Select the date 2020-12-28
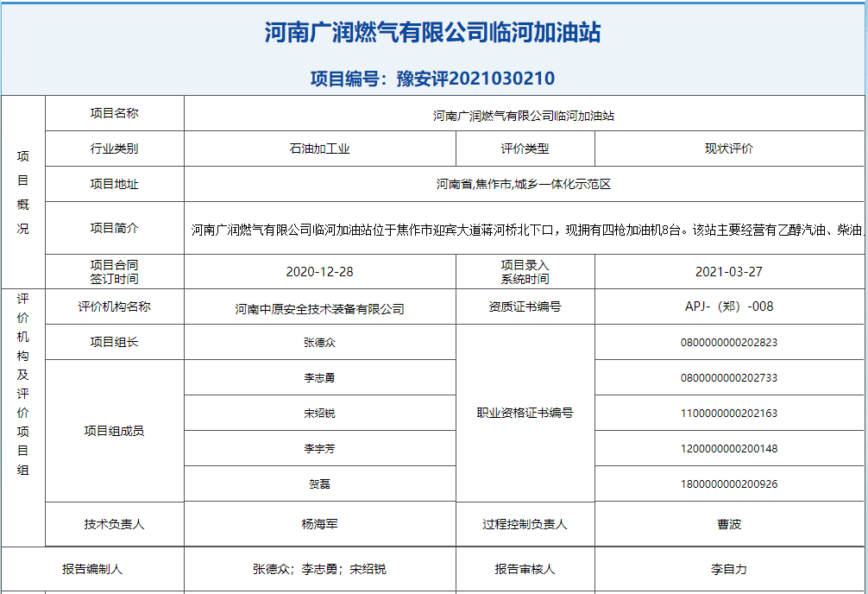Viewport: 868px width, 594px height. (320, 271)
